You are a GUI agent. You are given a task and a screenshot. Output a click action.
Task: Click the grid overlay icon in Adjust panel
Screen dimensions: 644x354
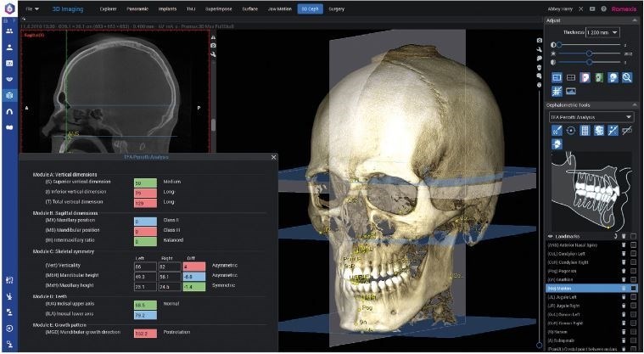557,91
